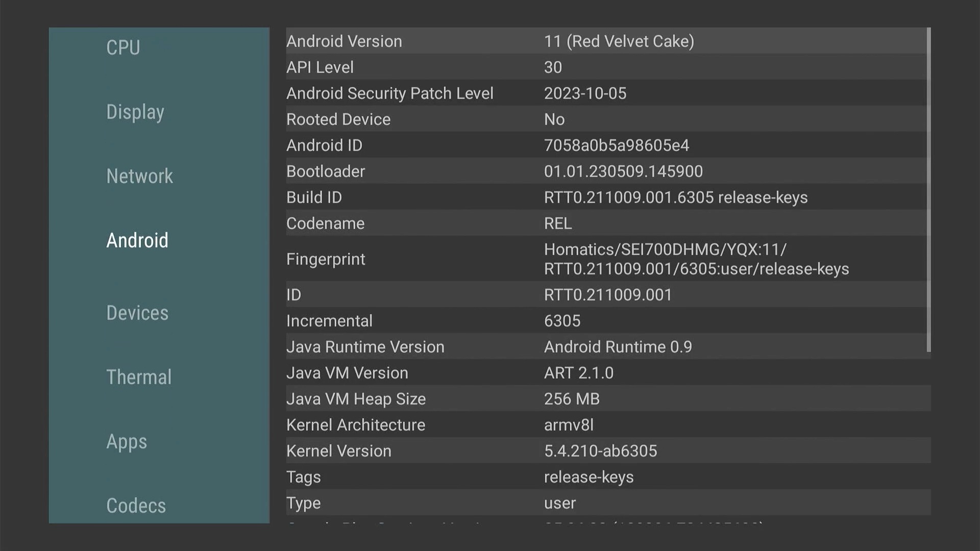
Task: Open the CPU section
Action: point(123,47)
